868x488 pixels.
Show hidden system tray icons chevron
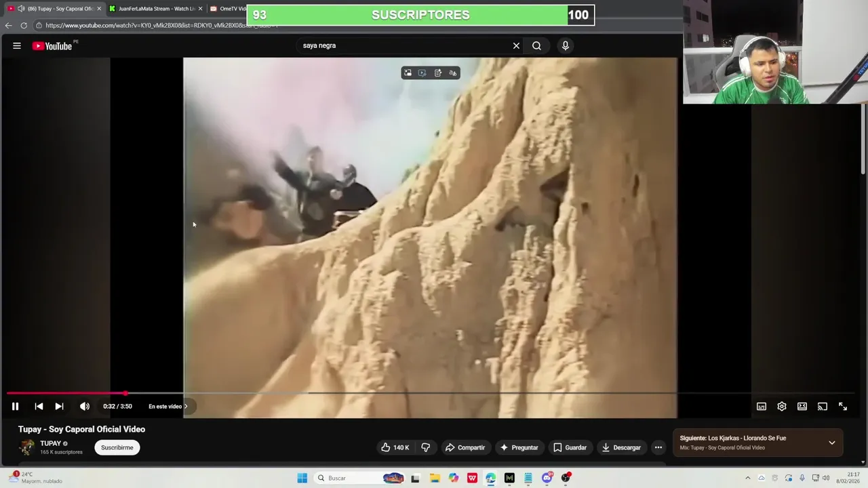[748, 478]
